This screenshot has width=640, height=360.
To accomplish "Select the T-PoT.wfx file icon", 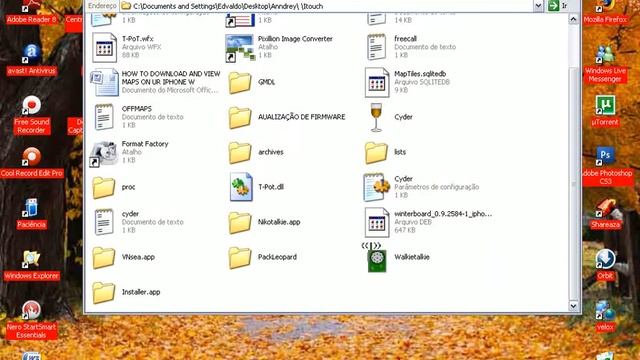I will 104,47.
